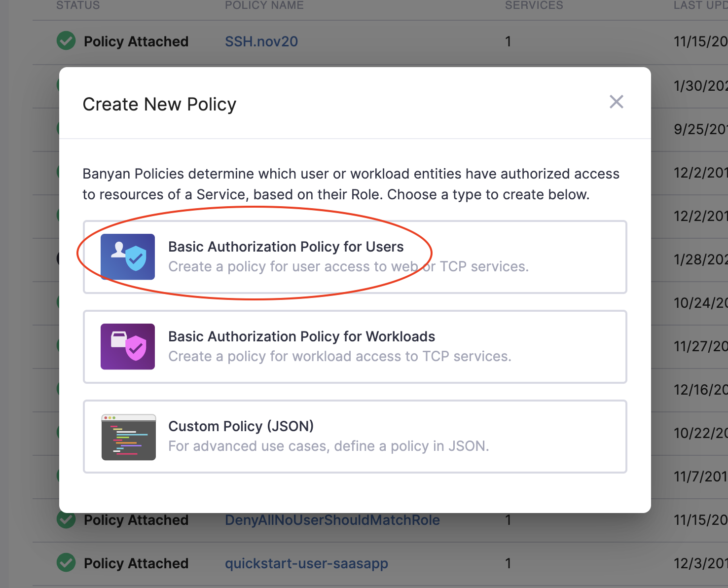This screenshot has width=728, height=588.
Task: Click 'Create a policy for user access' description
Action: 348,267
